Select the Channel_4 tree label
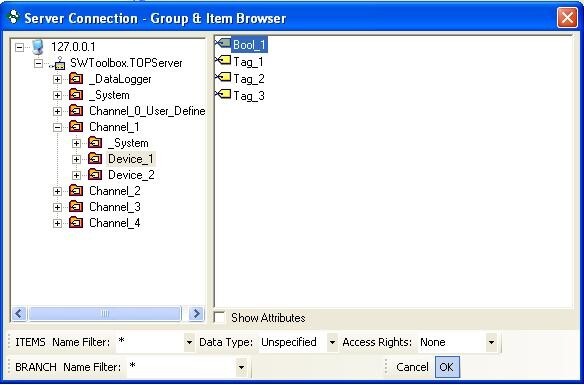The height and width of the screenshot is (385, 584). (115, 223)
